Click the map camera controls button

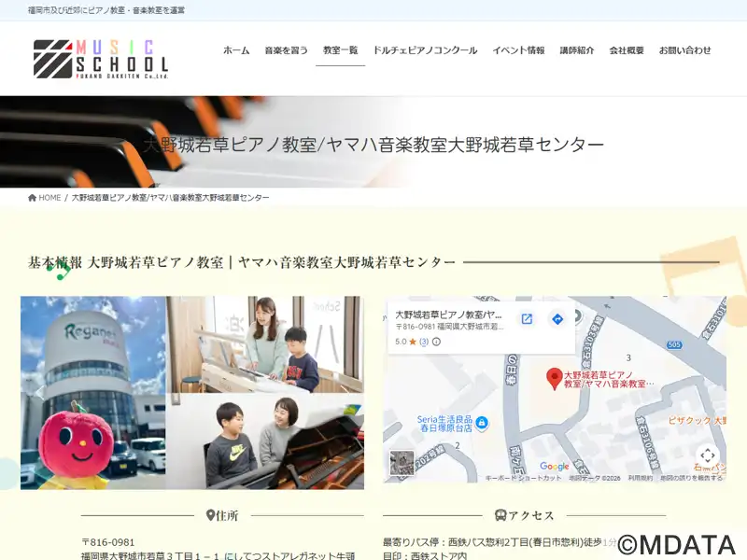(x=708, y=455)
